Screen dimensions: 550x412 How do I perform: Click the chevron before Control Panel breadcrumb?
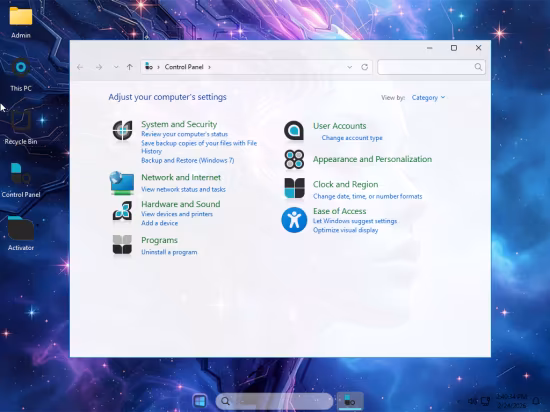[159, 67]
